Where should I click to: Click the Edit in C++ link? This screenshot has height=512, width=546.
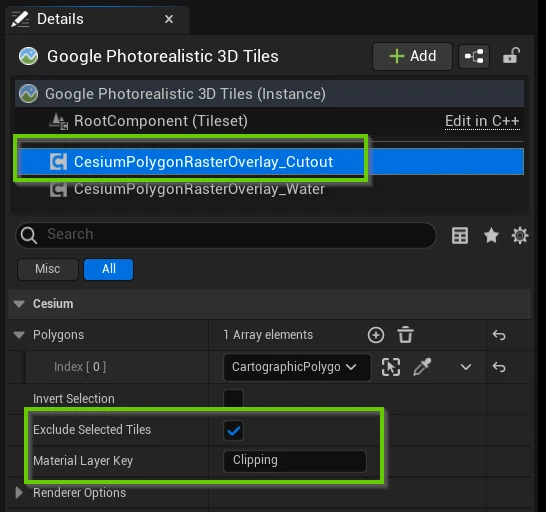(x=482, y=121)
